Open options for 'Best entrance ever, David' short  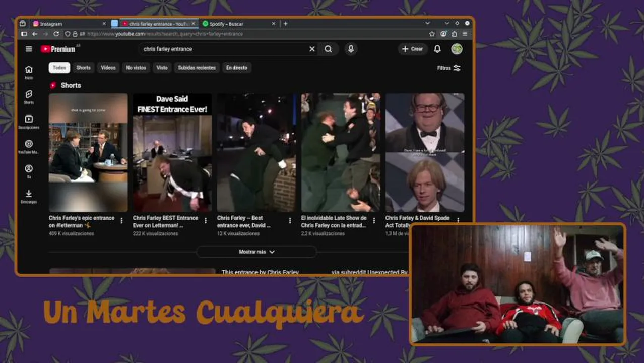(x=290, y=220)
